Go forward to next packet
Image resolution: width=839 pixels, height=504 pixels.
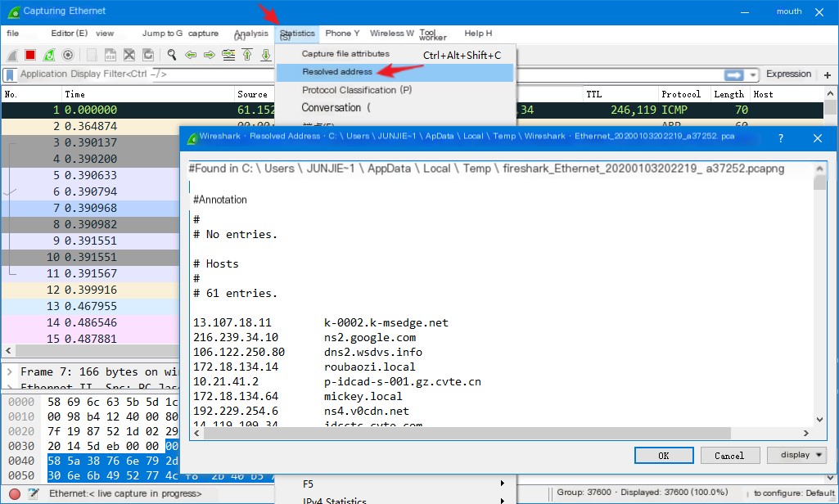point(210,55)
